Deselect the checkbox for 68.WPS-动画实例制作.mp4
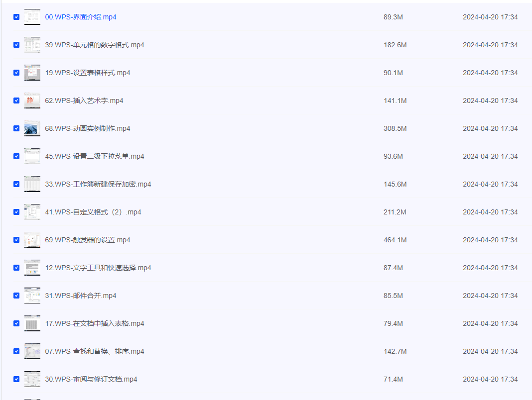 click(16, 128)
